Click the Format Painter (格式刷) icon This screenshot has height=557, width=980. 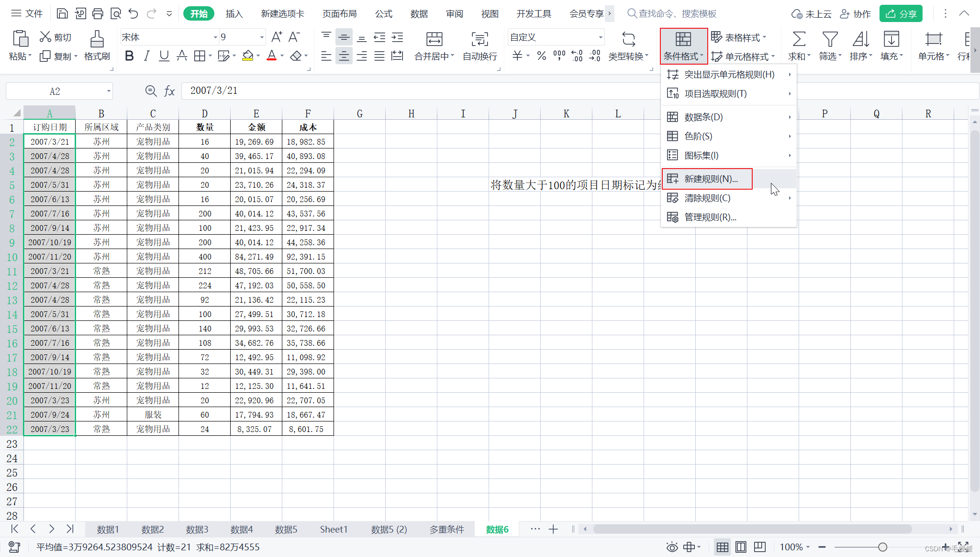(97, 39)
